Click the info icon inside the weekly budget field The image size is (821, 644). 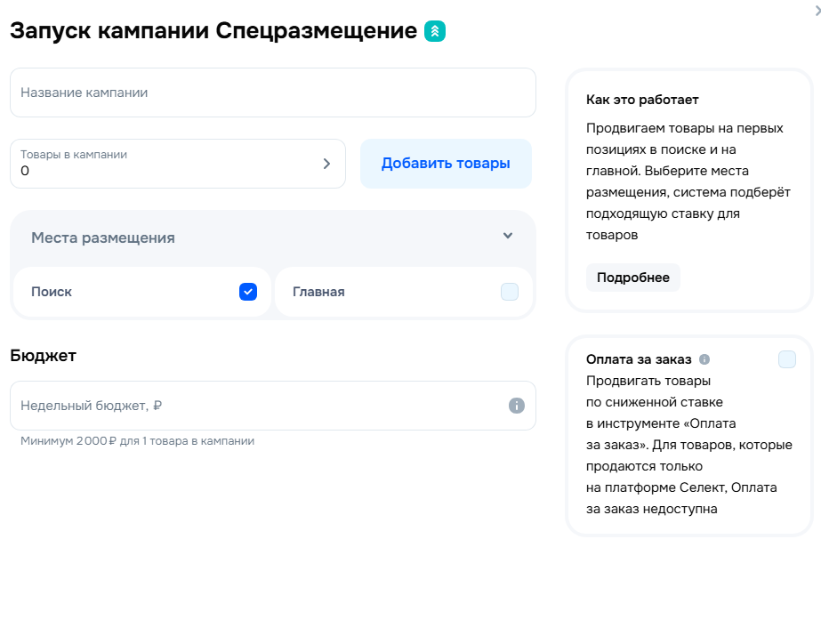point(516,405)
